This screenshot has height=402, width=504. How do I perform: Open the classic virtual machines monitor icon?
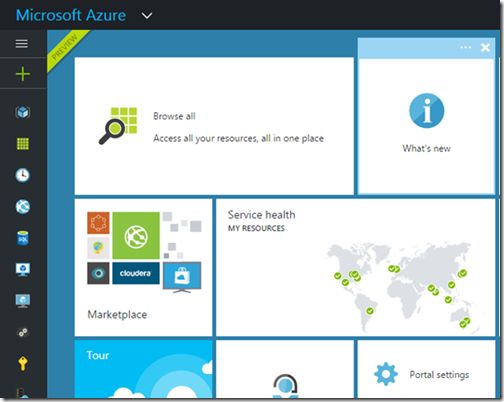click(23, 301)
